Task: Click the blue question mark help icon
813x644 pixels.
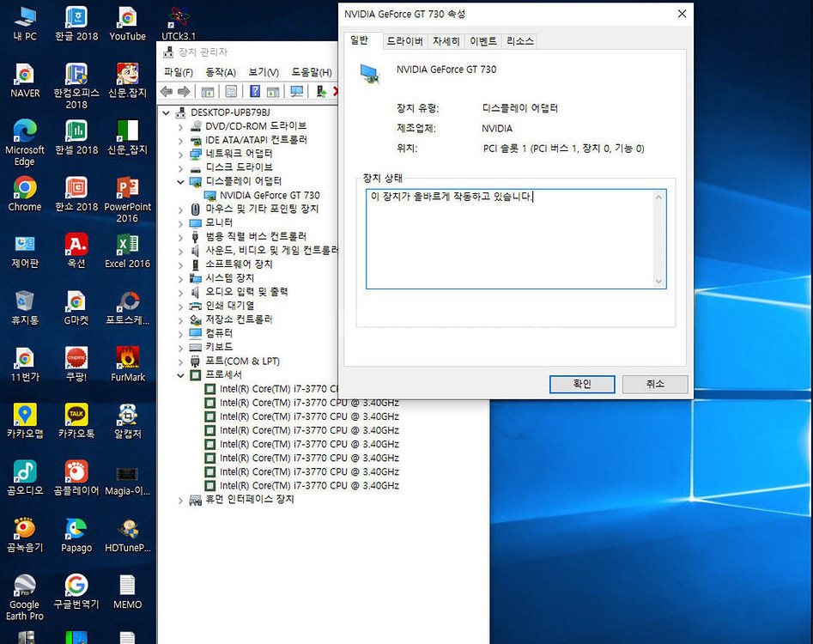Action: pyautogui.click(x=255, y=92)
